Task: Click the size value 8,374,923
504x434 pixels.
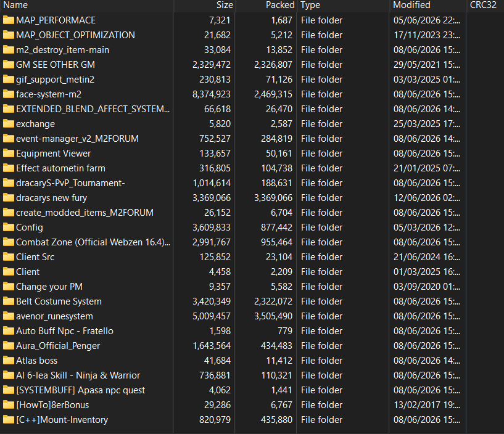Action: 212,94
